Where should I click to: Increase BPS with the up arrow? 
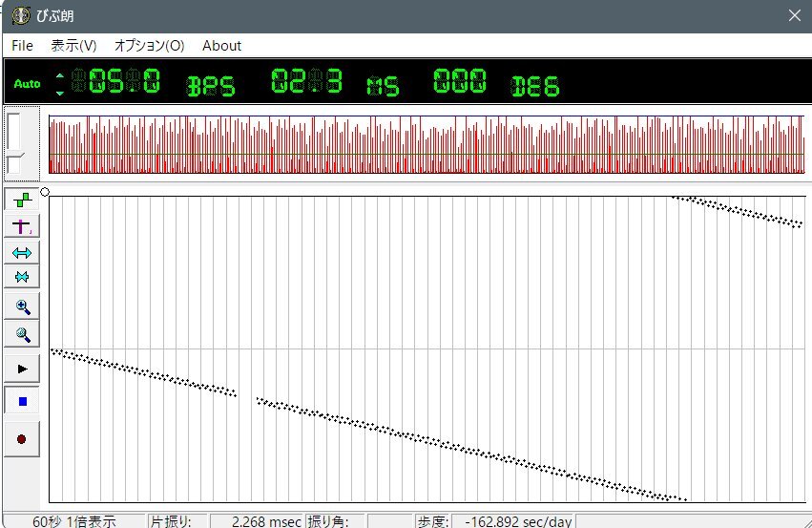60,75
